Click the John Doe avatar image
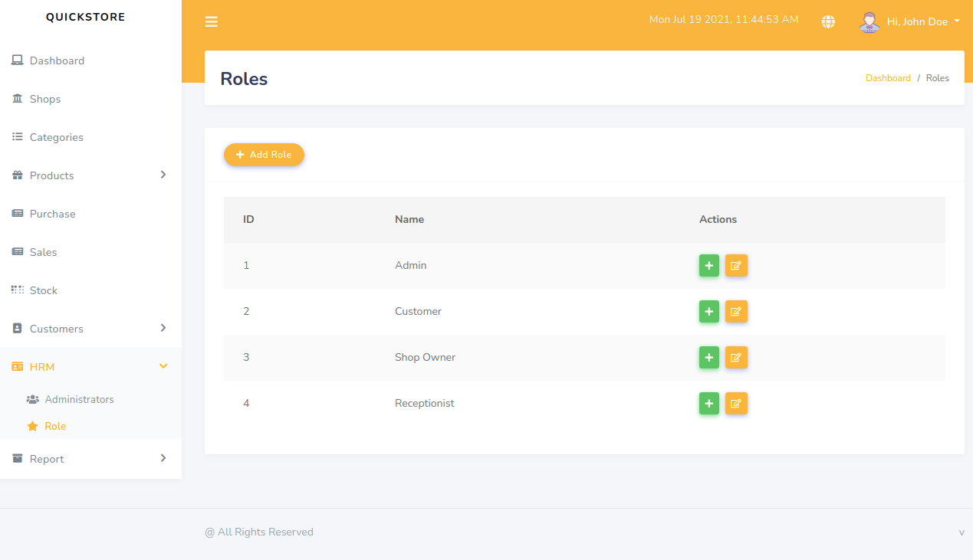 869,21
